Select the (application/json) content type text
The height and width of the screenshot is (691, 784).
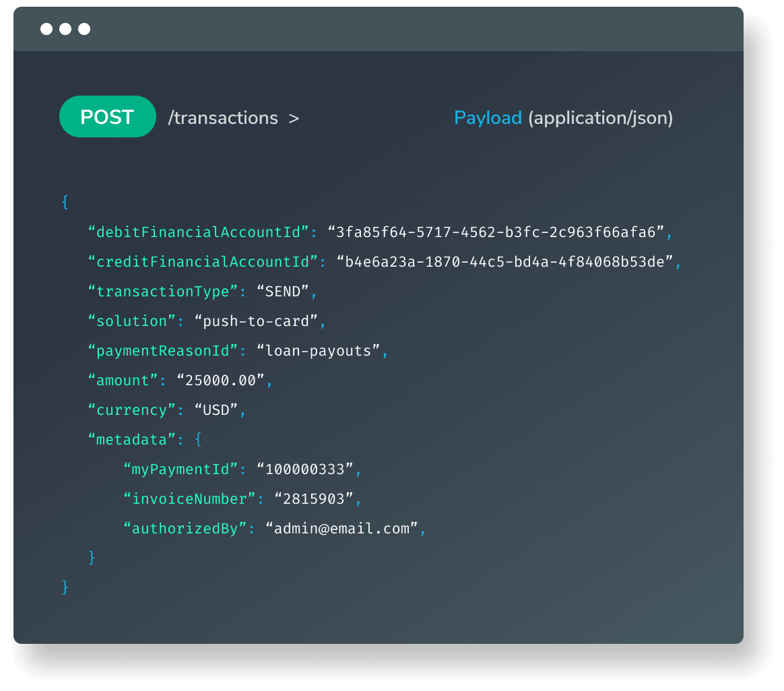coord(600,119)
